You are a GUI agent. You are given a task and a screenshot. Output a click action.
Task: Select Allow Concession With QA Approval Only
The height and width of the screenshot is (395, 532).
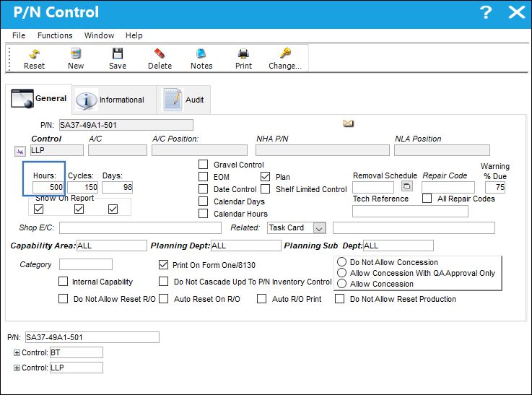tap(341, 273)
